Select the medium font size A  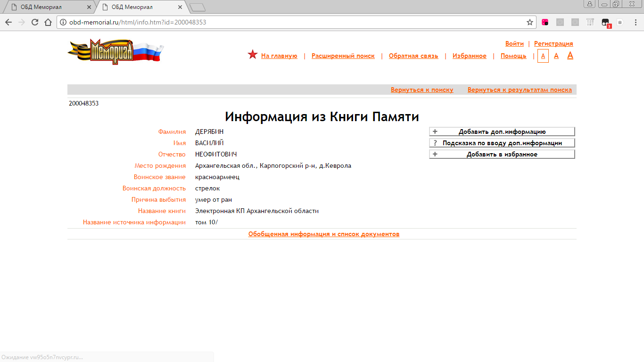(556, 56)
